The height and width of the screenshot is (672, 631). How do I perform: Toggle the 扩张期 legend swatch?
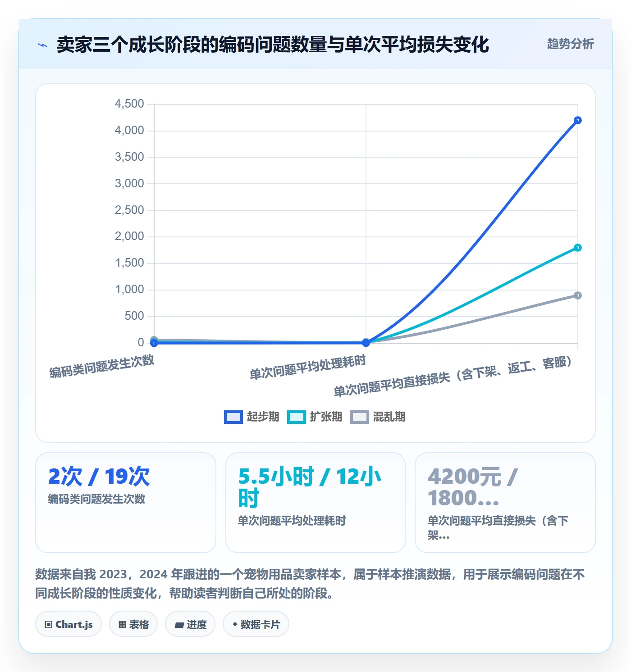[x=296, y=417]
